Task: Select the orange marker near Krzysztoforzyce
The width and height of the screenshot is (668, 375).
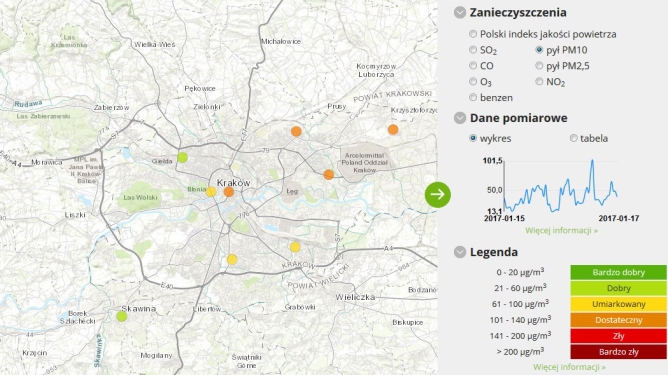Action: (x=393, y=130)
